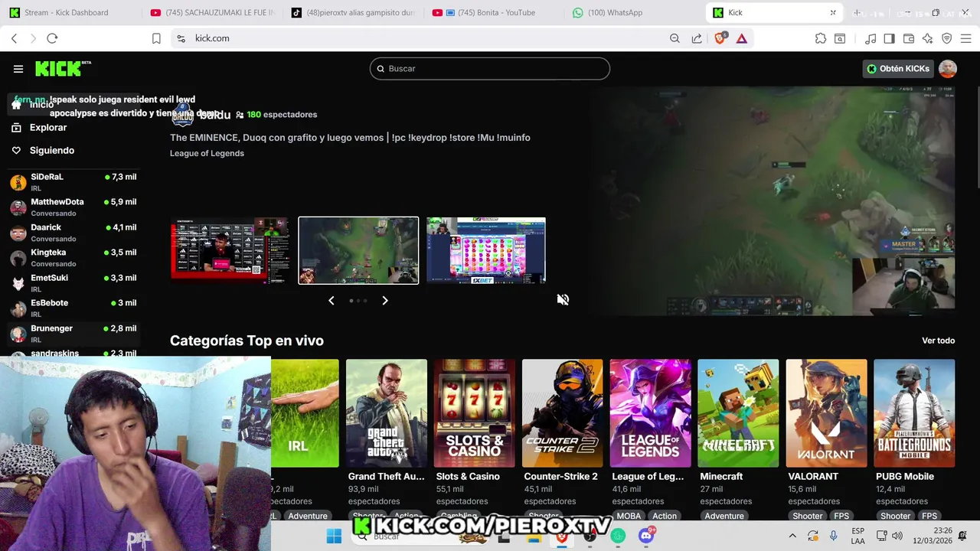Open the Brave VPN shield icon
The height and width of the screenshot is (551, 980).
(947, 38)
